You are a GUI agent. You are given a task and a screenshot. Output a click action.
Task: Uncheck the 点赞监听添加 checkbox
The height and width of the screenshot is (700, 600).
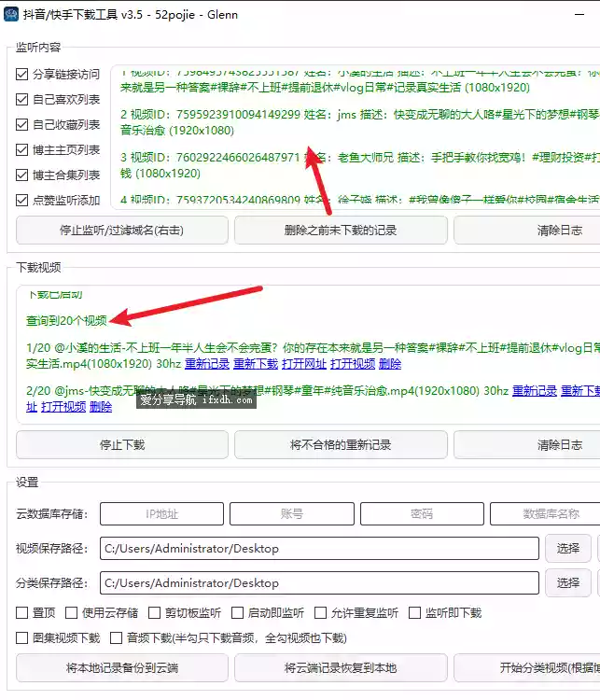click(x=21, y=200)
